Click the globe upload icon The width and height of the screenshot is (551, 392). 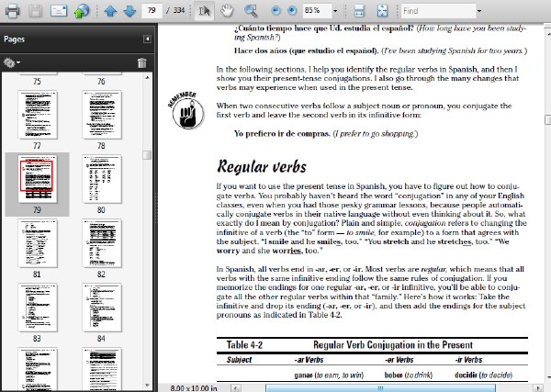81,11
